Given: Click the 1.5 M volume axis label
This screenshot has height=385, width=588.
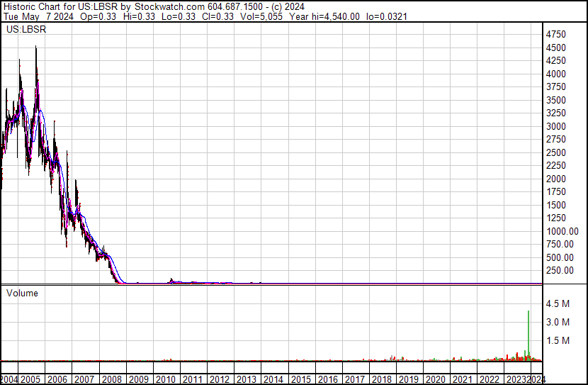Looking at the screenshot, I should tap(558, 341).
